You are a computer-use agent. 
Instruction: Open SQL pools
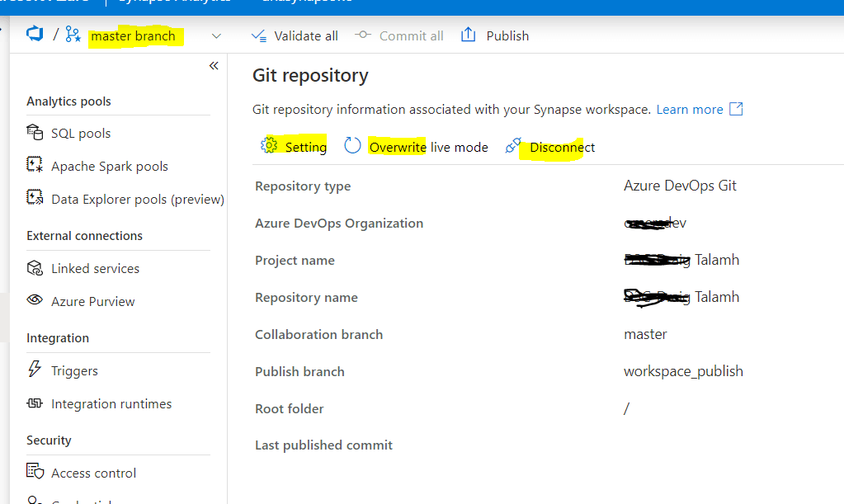[x=81, y=134]
